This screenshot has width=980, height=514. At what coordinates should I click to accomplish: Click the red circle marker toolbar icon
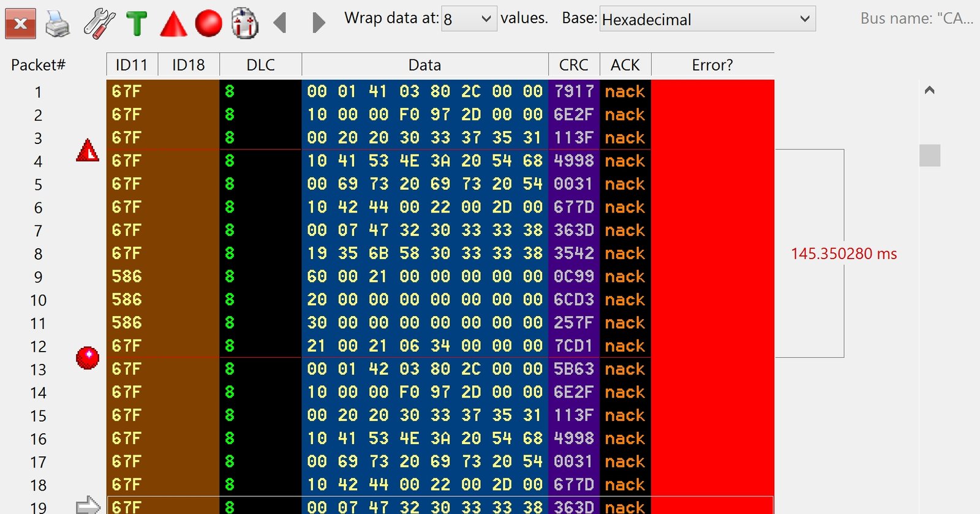click(x=208, y=24)
